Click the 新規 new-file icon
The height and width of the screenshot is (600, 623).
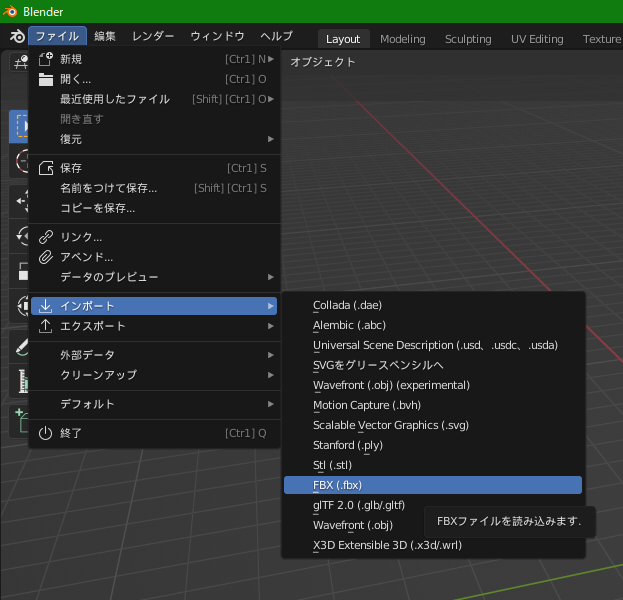(46, 60)
